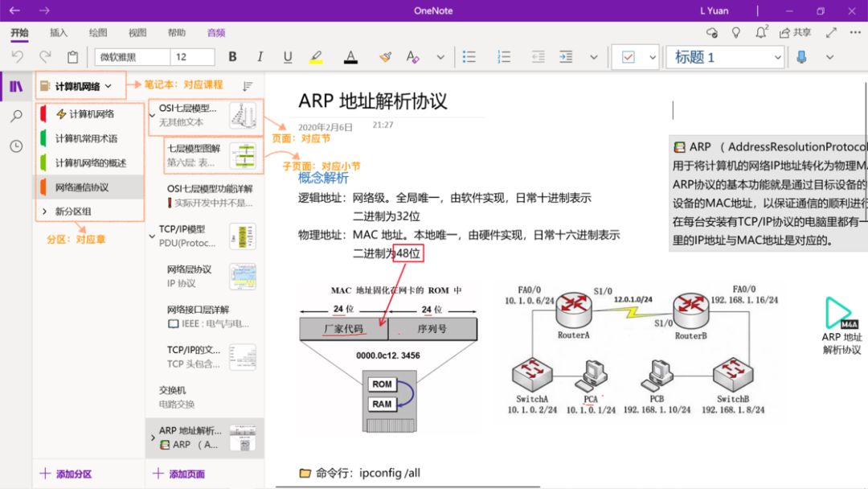This screenshot has width=868, height=489.
Task: Click the increase indent icon
Action: pos(566,57)
